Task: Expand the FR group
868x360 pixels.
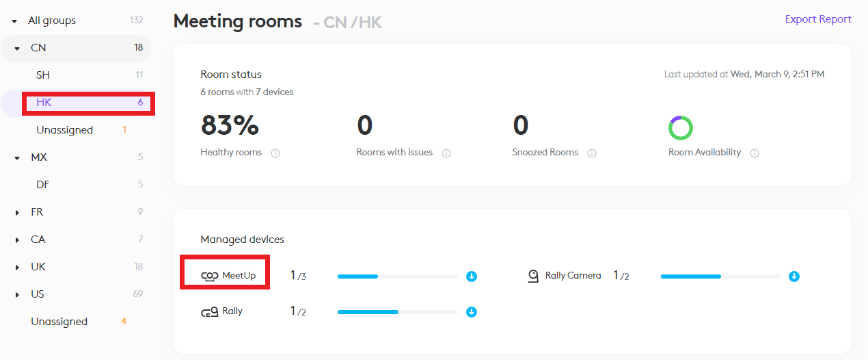Action: pos(17,213)
